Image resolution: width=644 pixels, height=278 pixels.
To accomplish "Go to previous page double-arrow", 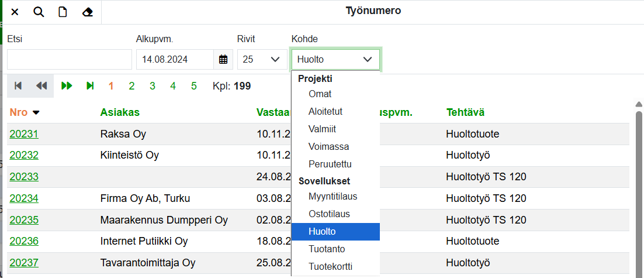I will click(41, 86).
